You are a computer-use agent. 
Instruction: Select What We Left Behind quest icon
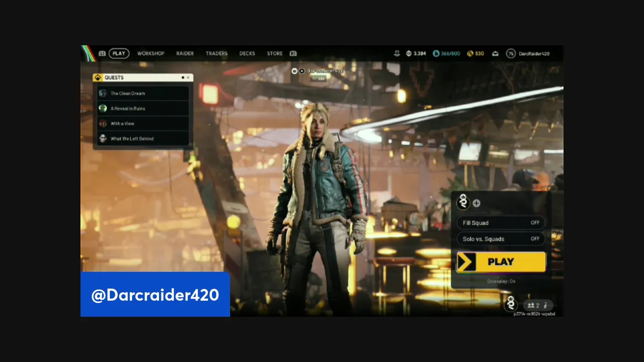pyautogui.click(x=103, y=138)
